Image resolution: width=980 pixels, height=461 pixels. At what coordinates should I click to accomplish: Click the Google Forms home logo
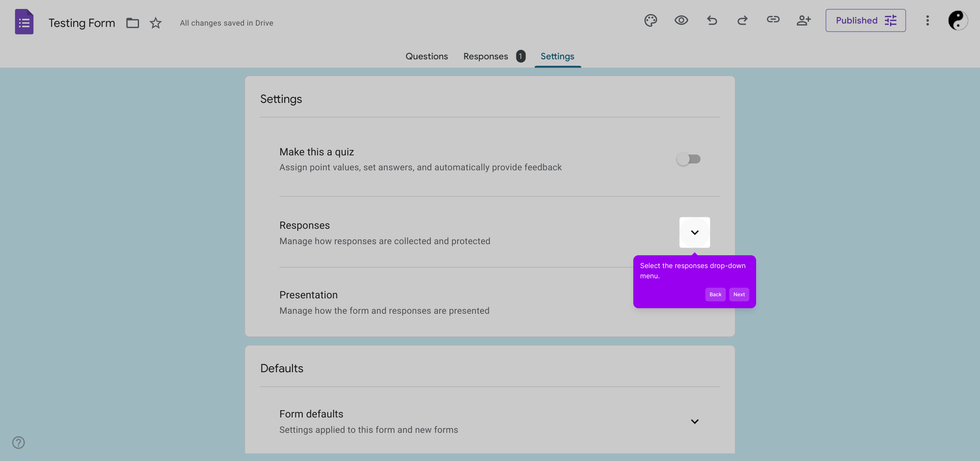pyautogui.click(x=24, y=22)
